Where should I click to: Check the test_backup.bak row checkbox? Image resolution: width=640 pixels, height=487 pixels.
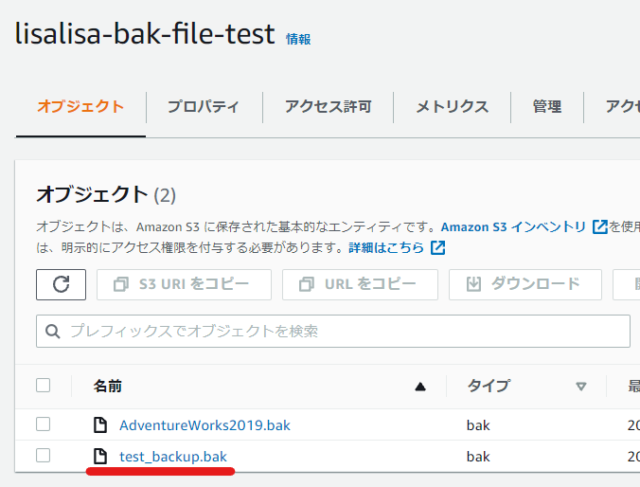coord(43,455)
